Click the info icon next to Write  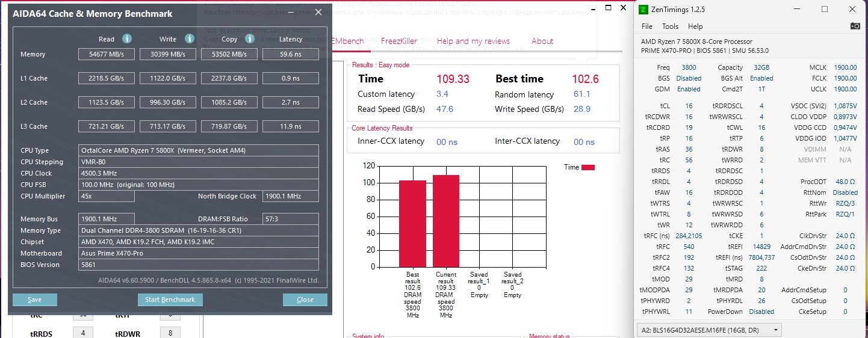coord(190,38)
